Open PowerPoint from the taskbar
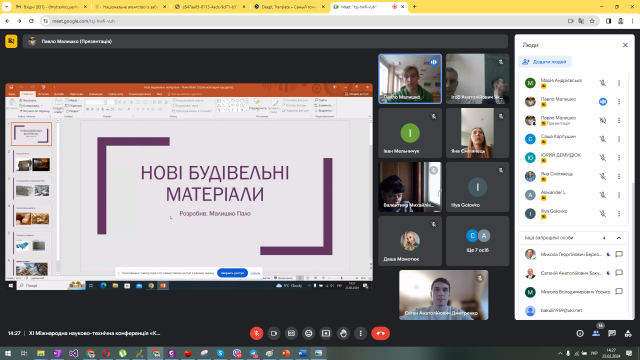The height and width of the screenshot is (360, 640). click(286, 353)
